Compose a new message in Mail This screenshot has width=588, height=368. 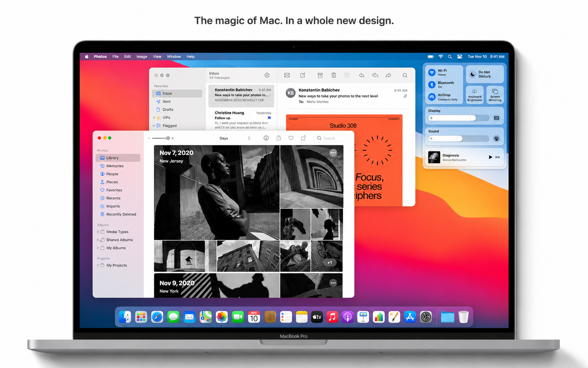tap(303, 75)
